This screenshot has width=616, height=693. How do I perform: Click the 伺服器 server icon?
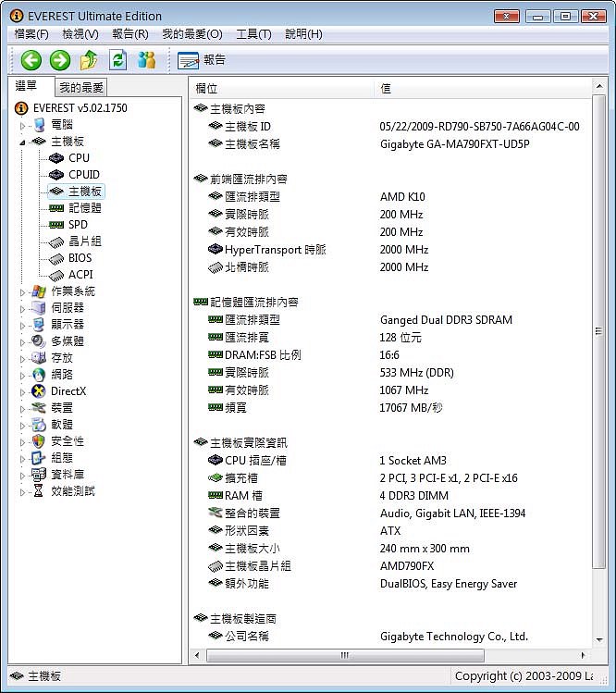[39, 308]
